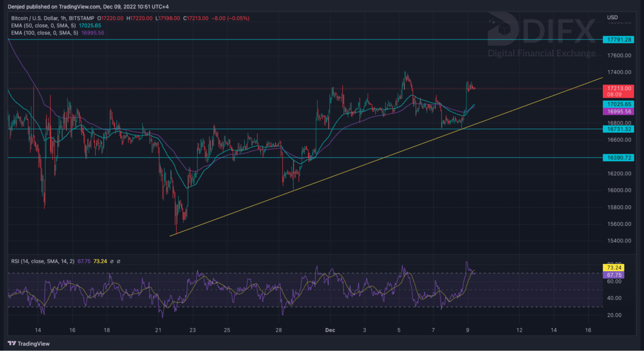
Task: Click the yellow 73.24 RSI axis label
Action: click(614, 268)
